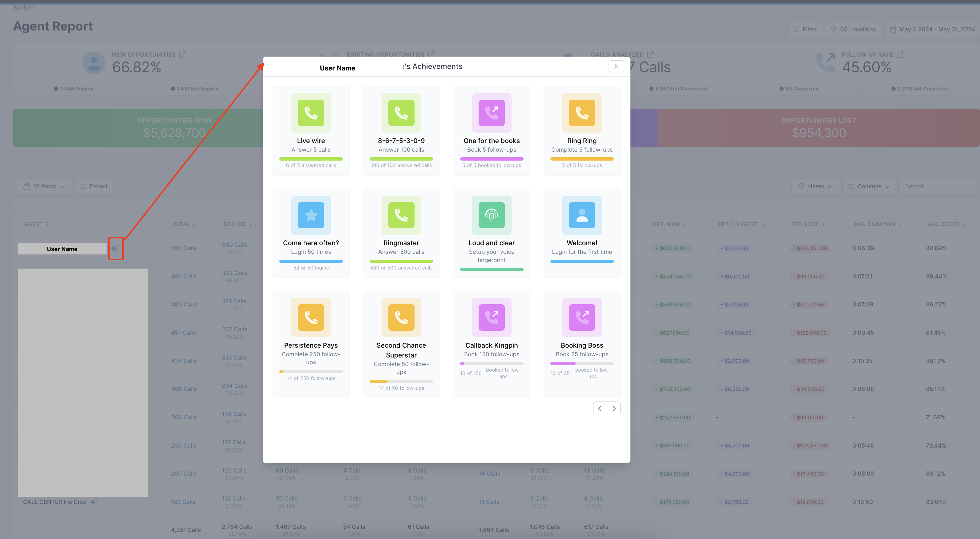Open the Filter options
The height and width of the screenshot is (539, 980).
pyautogui.click(x=804, y=29)
